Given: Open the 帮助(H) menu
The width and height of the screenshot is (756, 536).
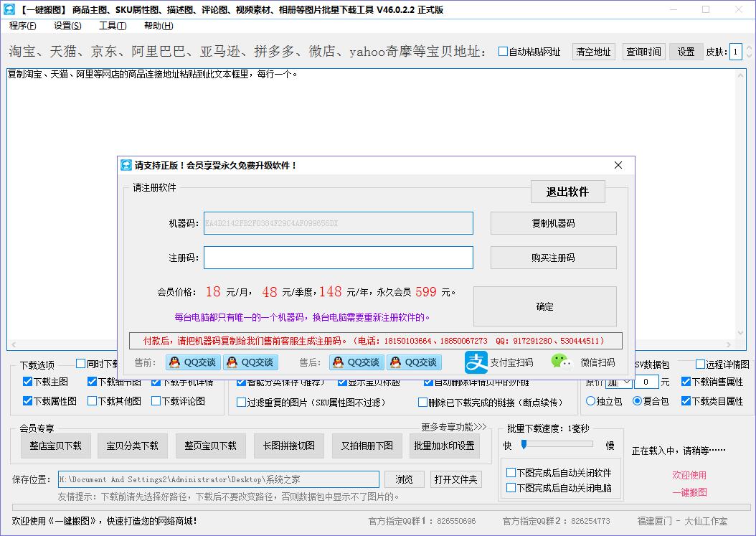Looking at the screenshot, I should pos(158,26).
